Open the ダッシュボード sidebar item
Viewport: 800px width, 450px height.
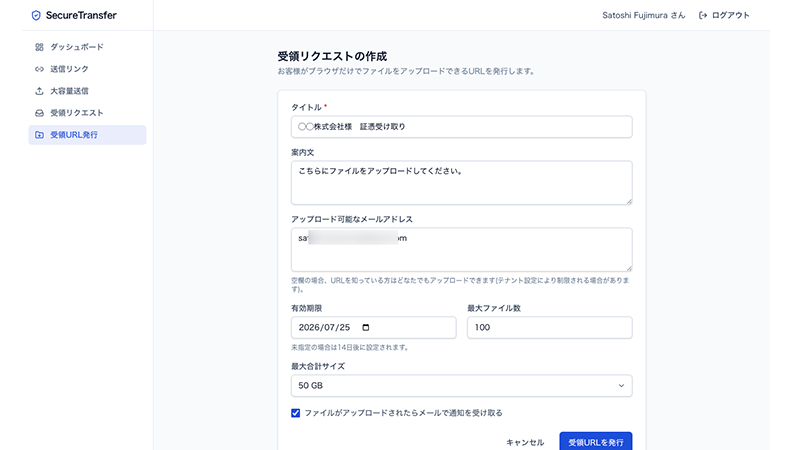pos(87,47)
